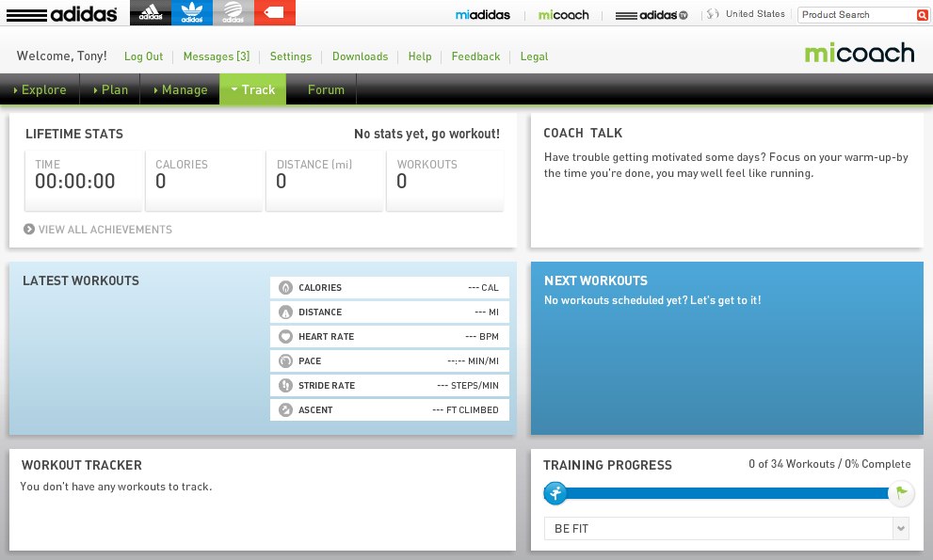Click the blue adidas Originals trefoil tile
Image resolution: width=933 pixels, height=560 pixels.
192,12
